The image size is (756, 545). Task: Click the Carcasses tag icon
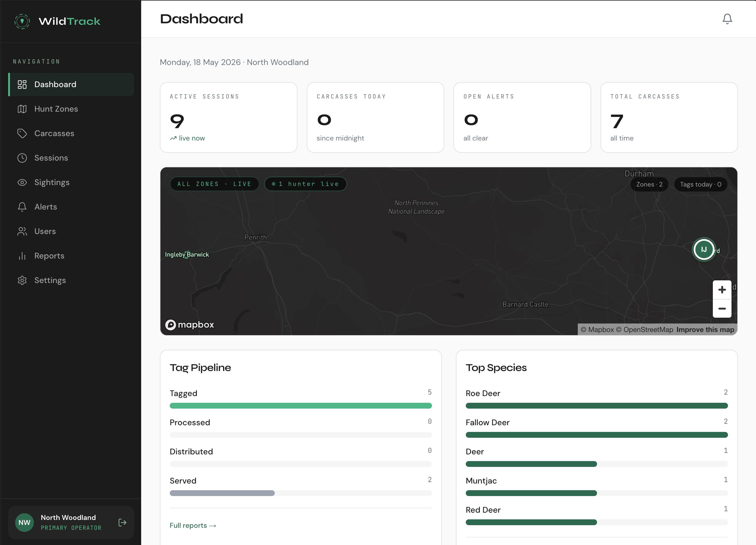(x=22, y=133)
